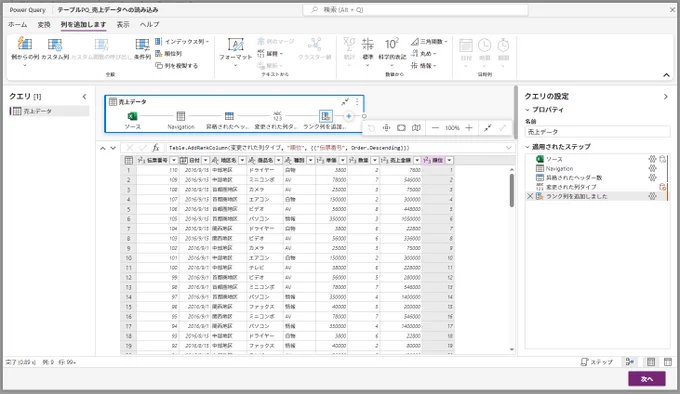Open the ホーム ribbon tab
This screenshot has height=394, width=680.
(x=17, y=25)
